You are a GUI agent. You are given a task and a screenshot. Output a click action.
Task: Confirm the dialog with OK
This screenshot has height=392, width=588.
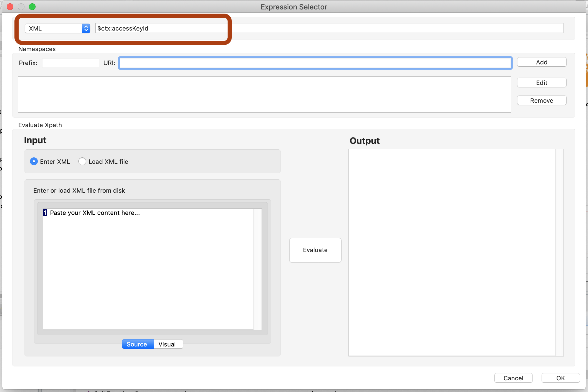click(560, 378)
